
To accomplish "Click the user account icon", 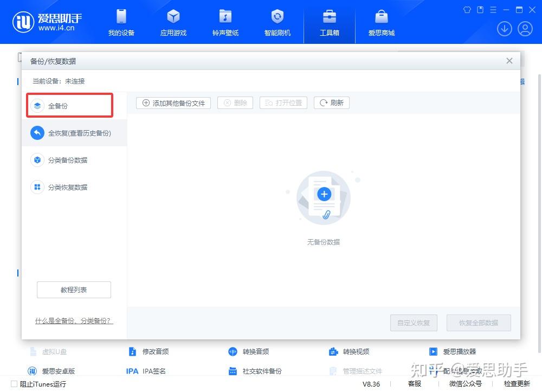I will 525,29.
